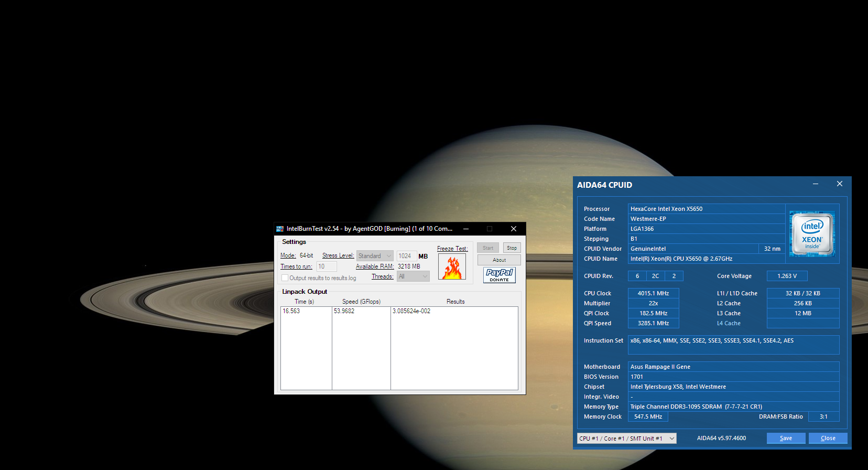Click the CPUID Vendor value GenuineIntel
Viewport: 868px width, 470px height.
[693, 249]
